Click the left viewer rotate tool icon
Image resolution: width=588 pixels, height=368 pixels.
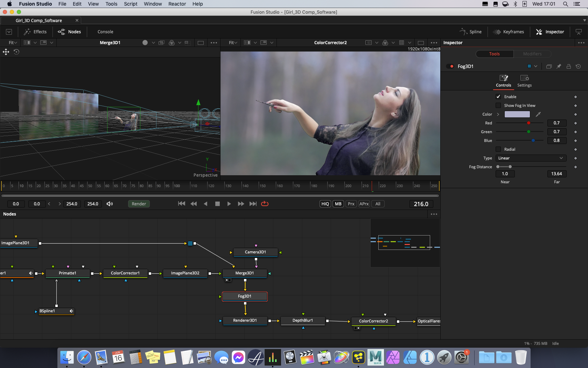[16, 52]
